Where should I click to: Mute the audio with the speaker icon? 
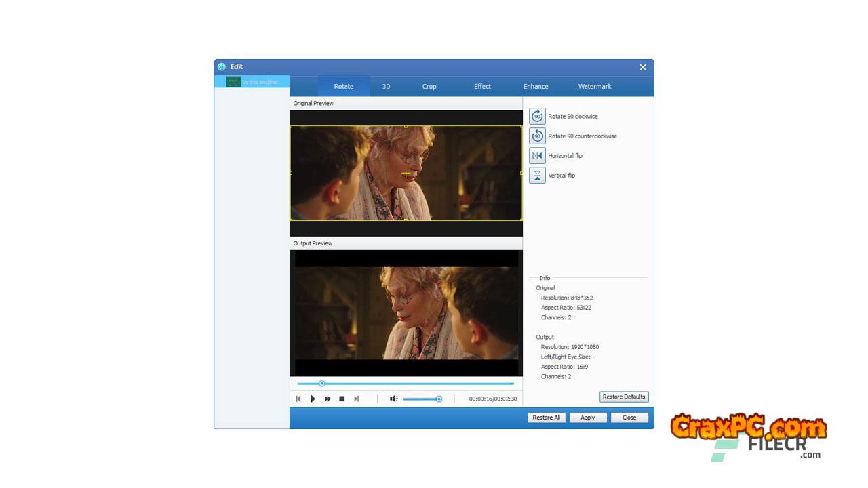(393, 399)
